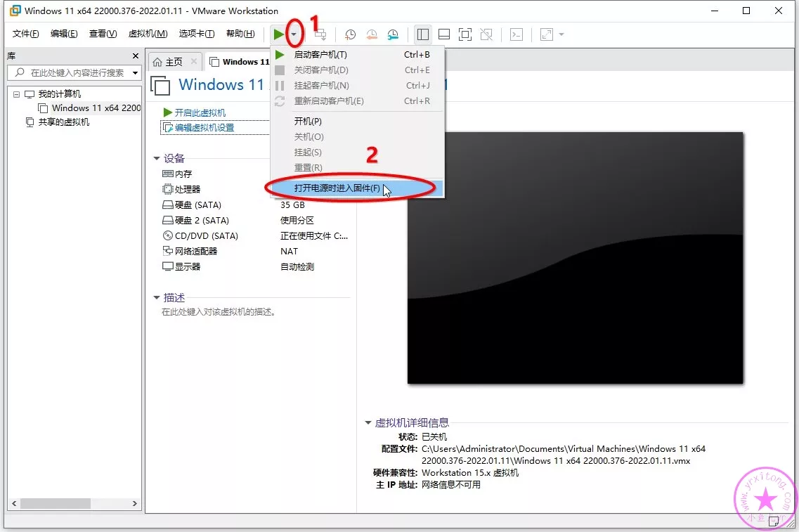The image size is (799, 532).
Task: Open the console view icon
Action: [516, 34]
